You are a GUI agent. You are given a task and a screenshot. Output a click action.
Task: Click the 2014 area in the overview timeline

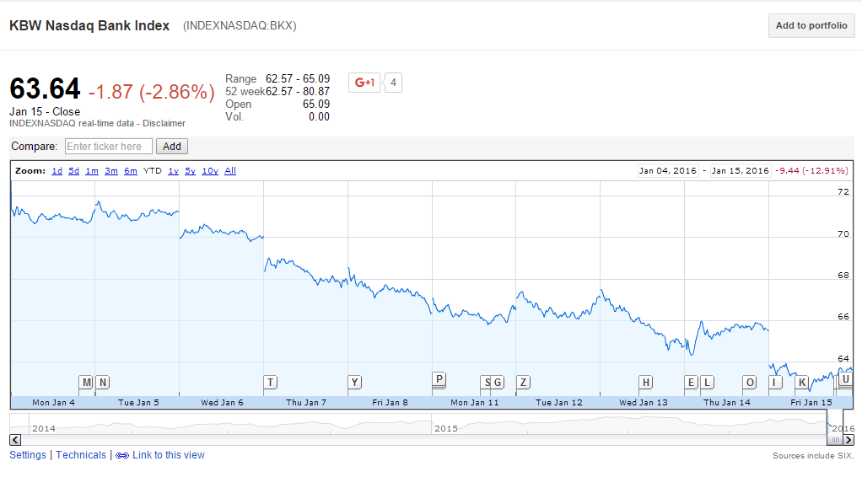coord(43,428)
